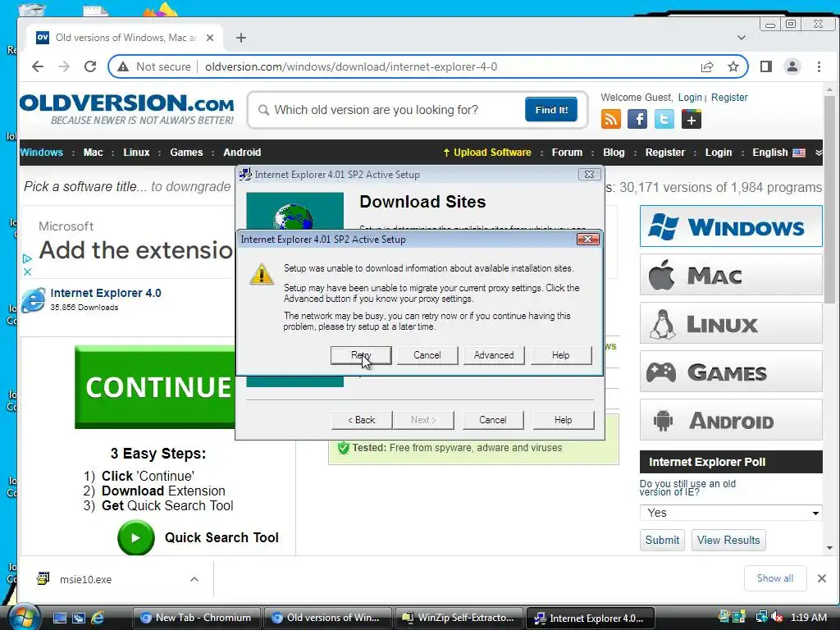The image size is (840, 630).
Task: Go back one page in Chromium
Action: click(x=38, y=66)
